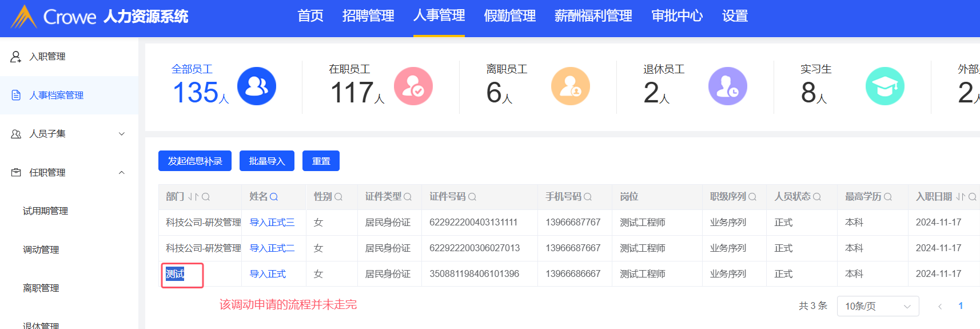
Task: Click the pink active-employees icon
Action: pos(413,86)
